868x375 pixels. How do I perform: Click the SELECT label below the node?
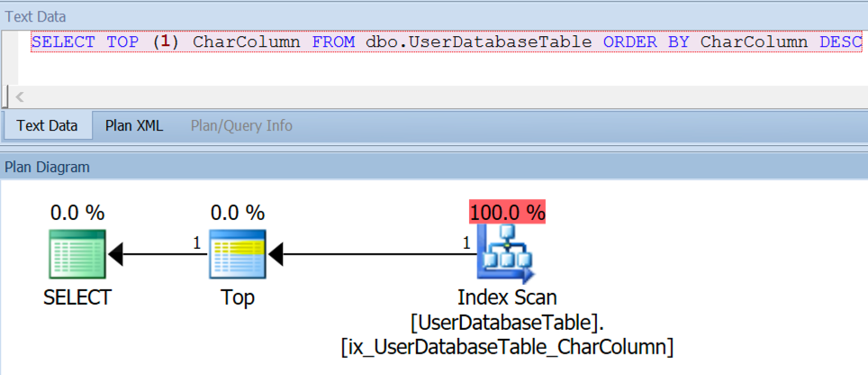77,297
